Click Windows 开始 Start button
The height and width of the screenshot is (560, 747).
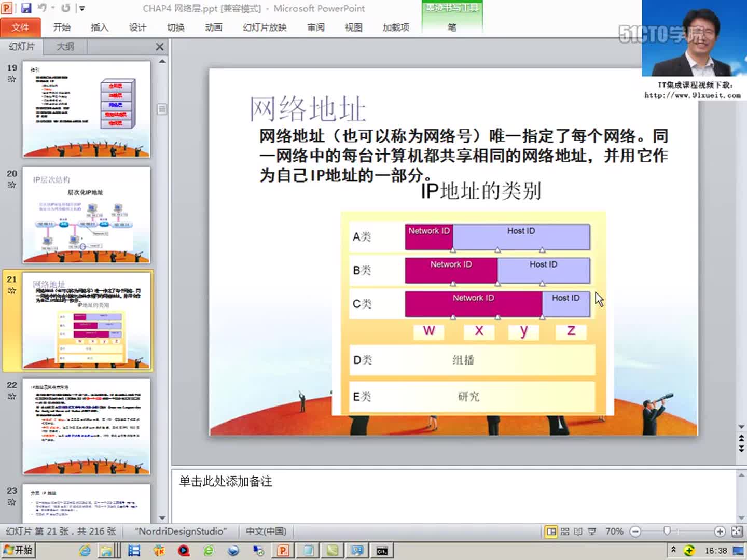18,550
